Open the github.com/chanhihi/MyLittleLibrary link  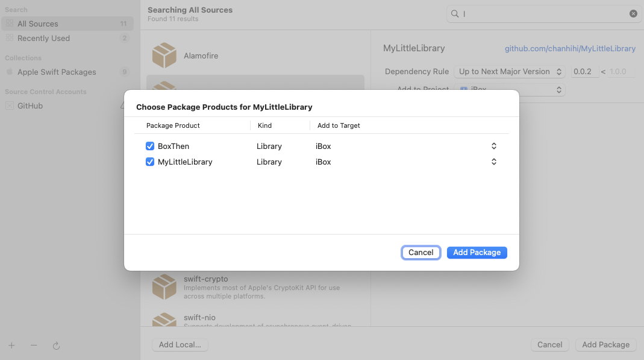click(x=570, y=48)
